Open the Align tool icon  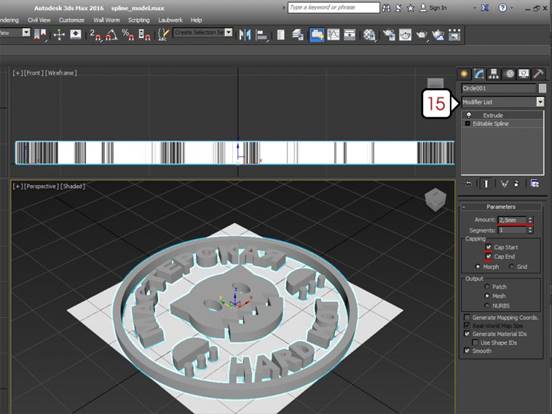coord(262,34)
